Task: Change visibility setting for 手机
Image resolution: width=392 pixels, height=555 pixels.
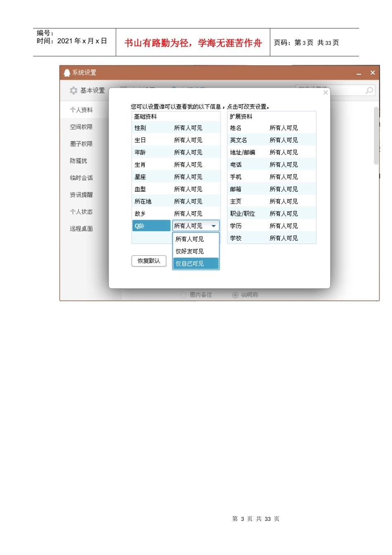Action: pyautogui.click(x=283, y=177)
